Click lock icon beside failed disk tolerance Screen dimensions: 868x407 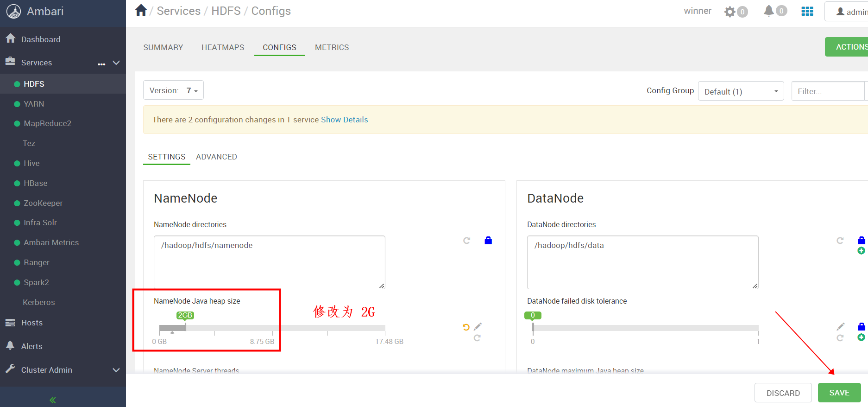(862, 327)
